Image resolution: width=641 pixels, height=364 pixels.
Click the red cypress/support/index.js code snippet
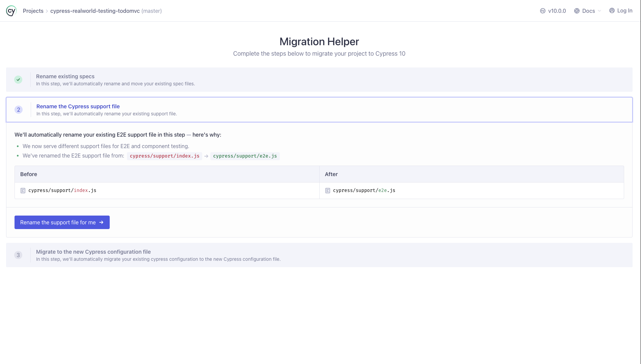[164, 156]
